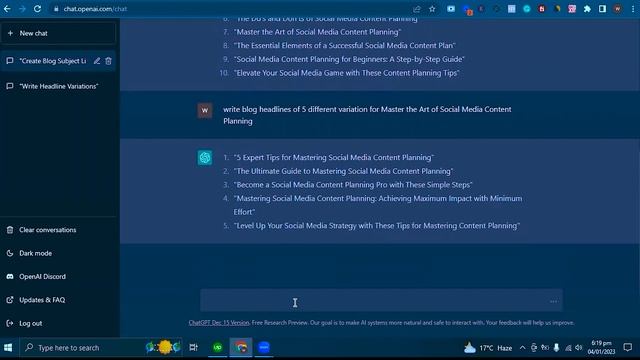Click the ChatGPT response avatar icon

coord(205,158)
